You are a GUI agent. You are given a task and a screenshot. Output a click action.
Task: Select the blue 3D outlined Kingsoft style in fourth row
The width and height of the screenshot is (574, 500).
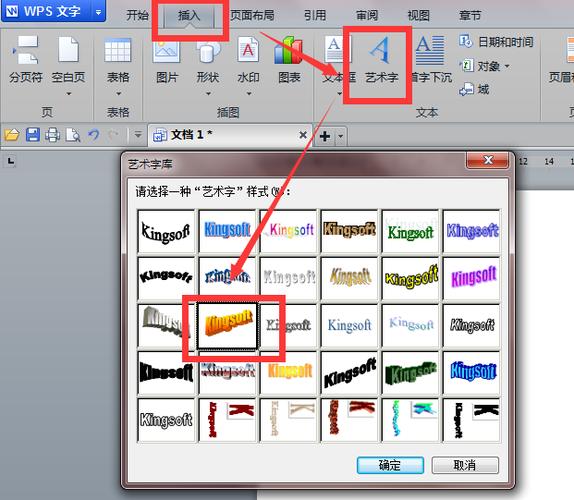472,373
